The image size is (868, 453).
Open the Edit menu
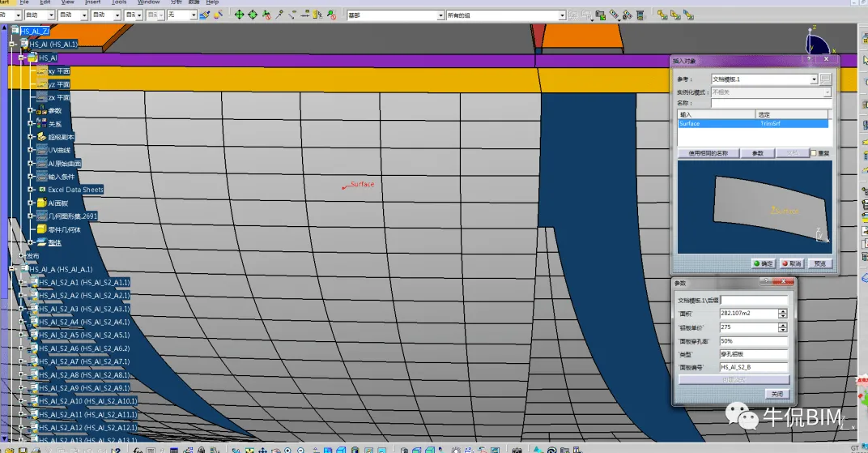[x=45, y=2]
